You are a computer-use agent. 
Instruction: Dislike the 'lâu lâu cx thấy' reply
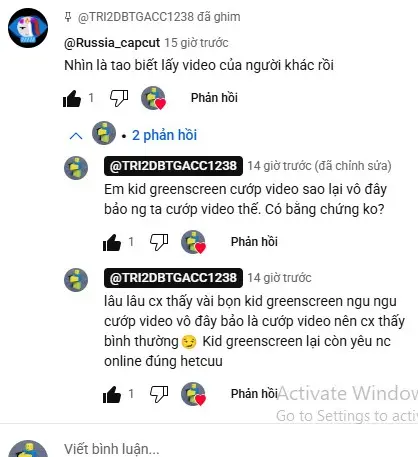[x=159, y=394]
